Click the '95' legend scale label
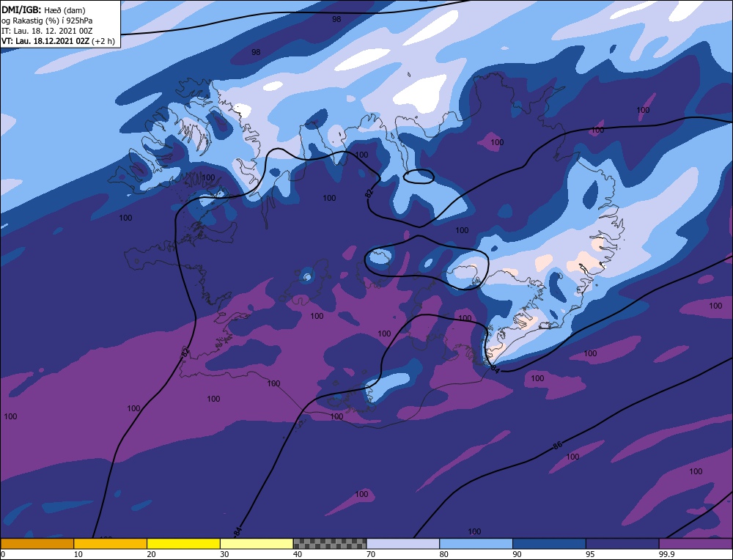The height and width of the screenshot is (560, 733). (590, 554)
